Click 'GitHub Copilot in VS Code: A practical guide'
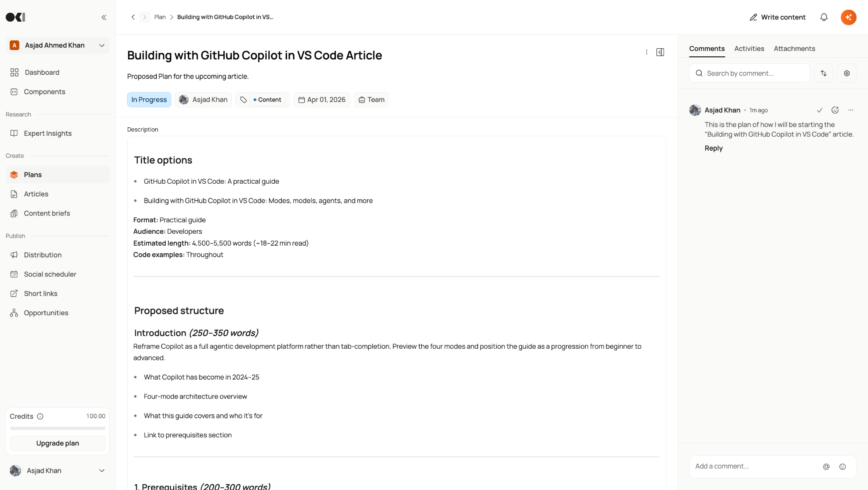 point(211,182)
